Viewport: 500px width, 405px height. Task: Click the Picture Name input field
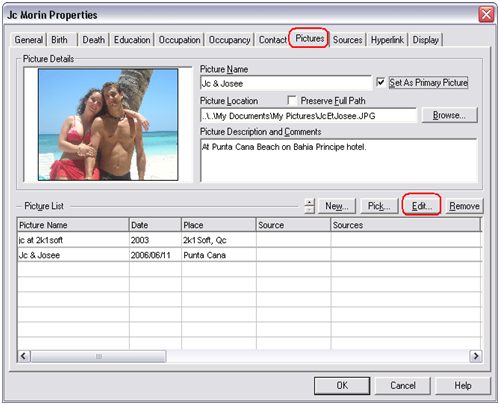[286, 83]
